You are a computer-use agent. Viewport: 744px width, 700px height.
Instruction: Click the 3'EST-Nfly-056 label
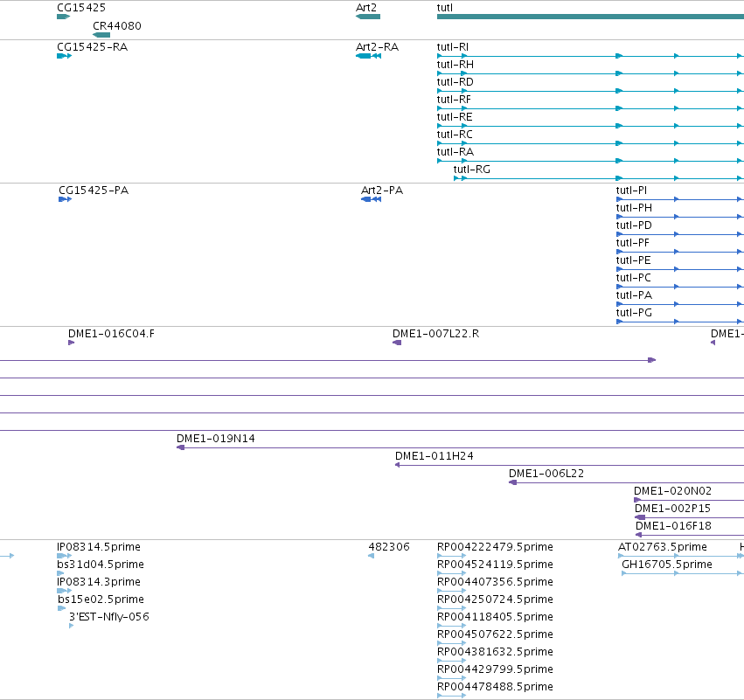click(109, 617)
